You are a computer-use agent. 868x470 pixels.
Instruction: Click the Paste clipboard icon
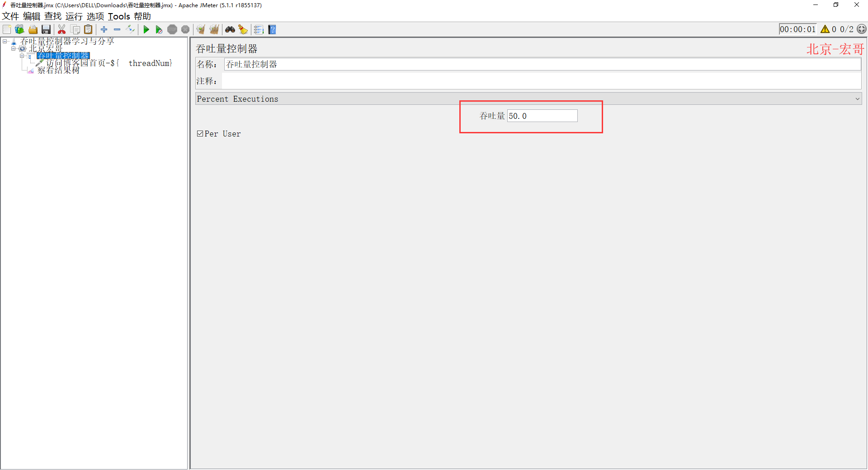click(x=89, y=29)
